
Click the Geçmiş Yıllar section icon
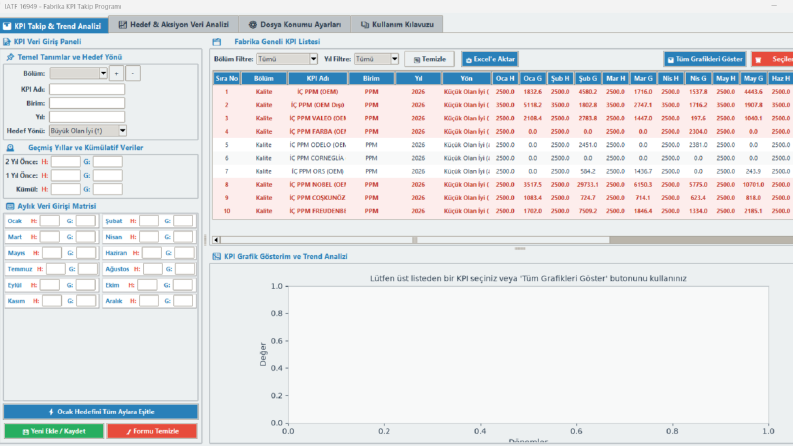(x=10, y=148)
